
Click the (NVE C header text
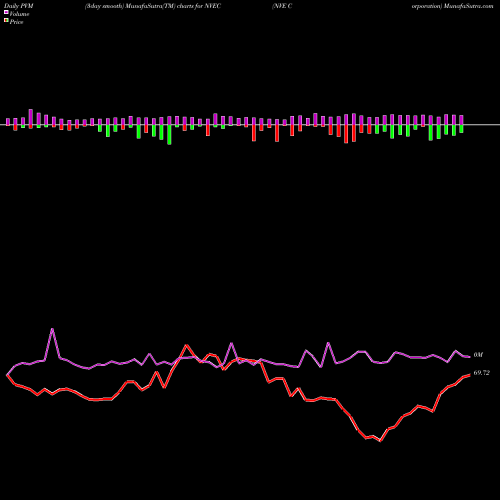[x=282, y=6]
